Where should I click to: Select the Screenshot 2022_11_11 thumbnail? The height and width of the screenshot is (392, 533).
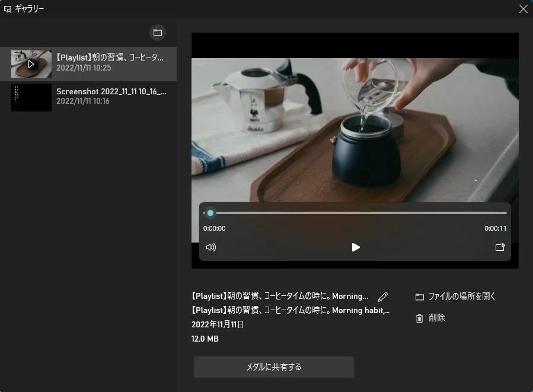pos(88,97)
